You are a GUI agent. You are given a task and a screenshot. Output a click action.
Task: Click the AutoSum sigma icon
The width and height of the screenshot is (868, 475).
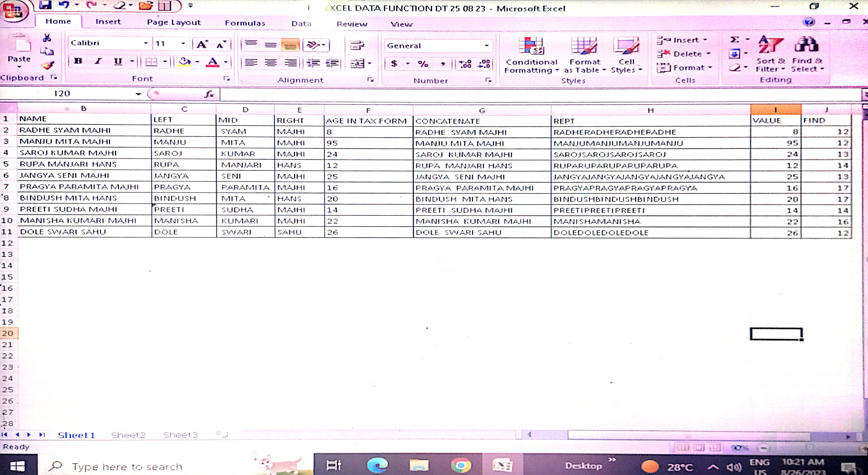tap(735, 40)
